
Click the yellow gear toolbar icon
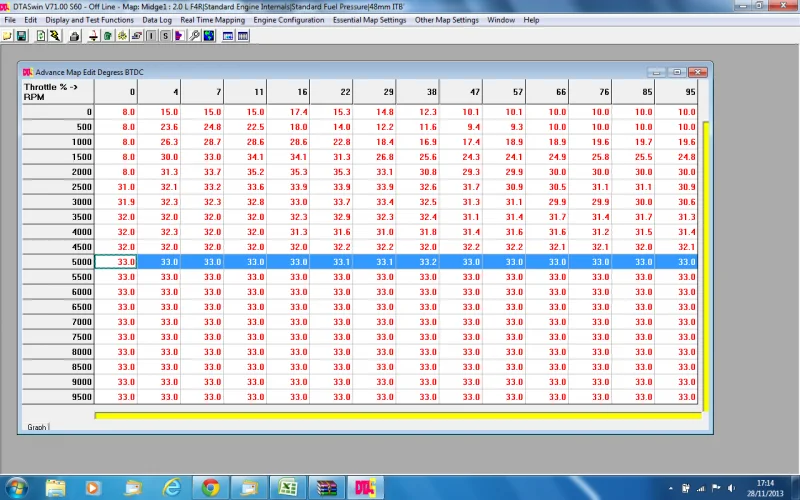(x=122, y=36)
